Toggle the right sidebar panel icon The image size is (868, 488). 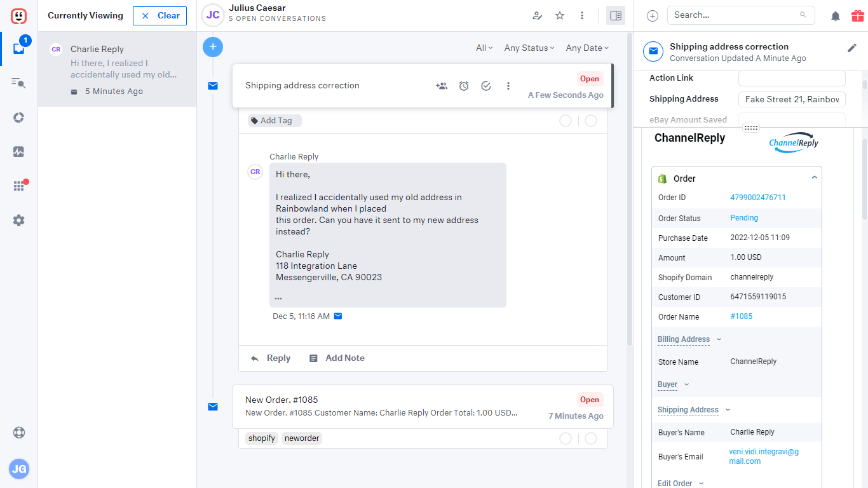tap(616, 16)
